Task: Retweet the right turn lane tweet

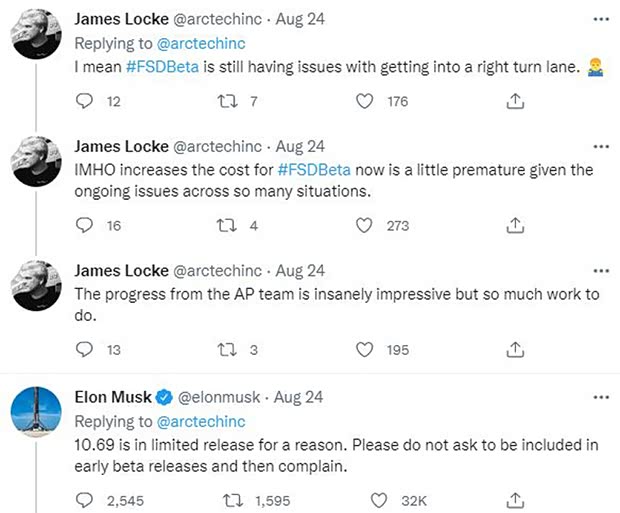Action: click(x=226, y=100)
